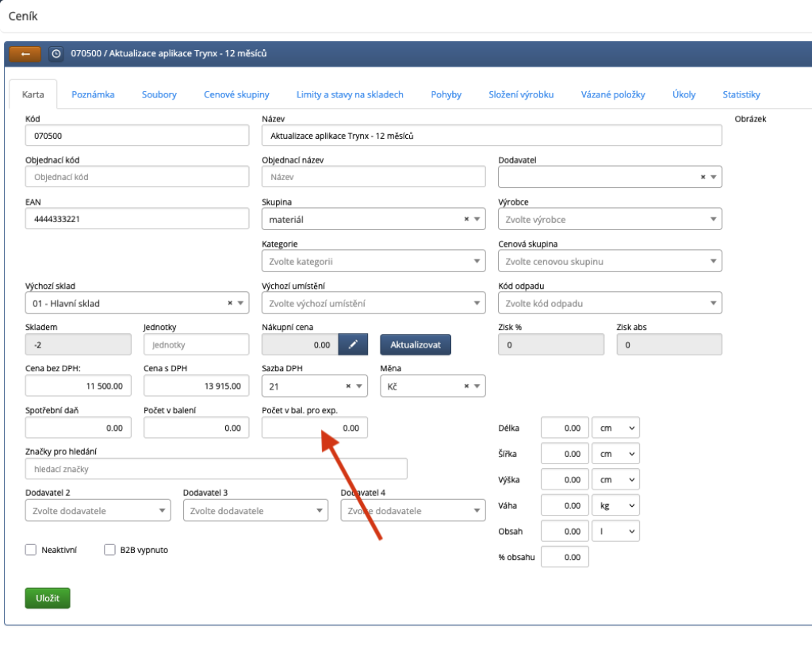Click the orange back arrow button
The image size is (812, 649).
25,54
